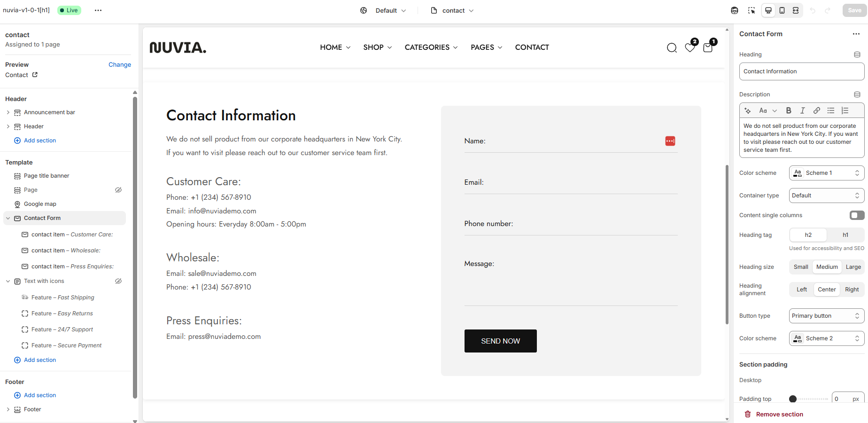Open the shopping cart bag icon
This screenshot has width=868, height=423.
point(708,47)
